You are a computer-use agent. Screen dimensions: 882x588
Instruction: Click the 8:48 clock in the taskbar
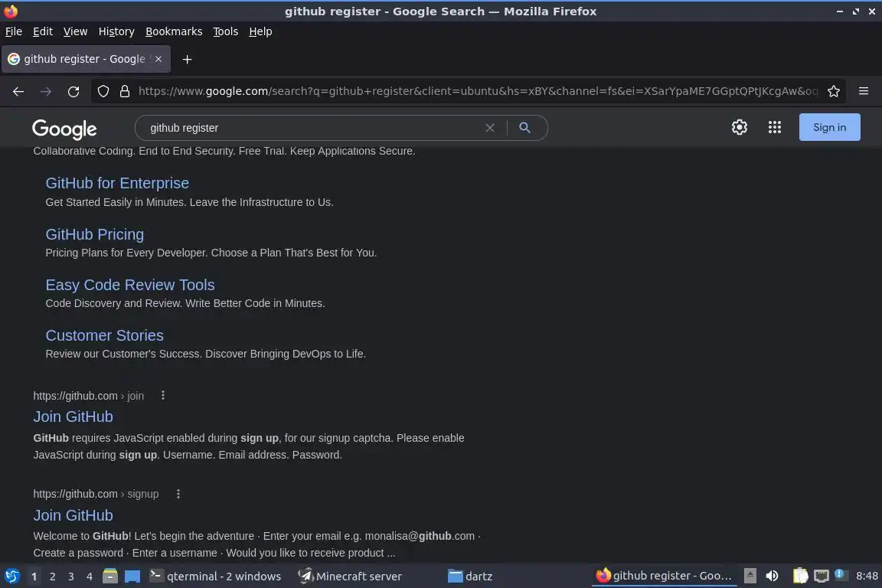pos(867,576)
